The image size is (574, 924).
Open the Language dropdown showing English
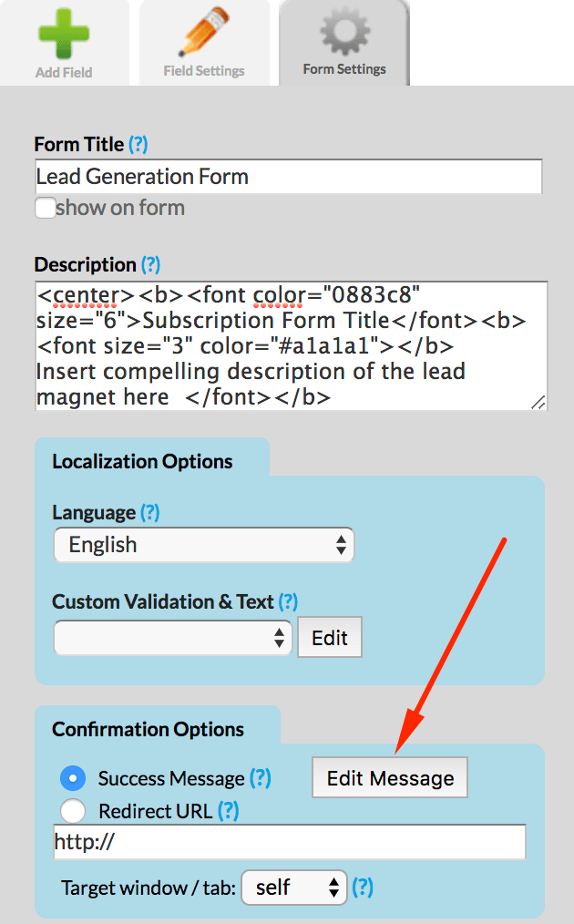(x=203, y=544)
